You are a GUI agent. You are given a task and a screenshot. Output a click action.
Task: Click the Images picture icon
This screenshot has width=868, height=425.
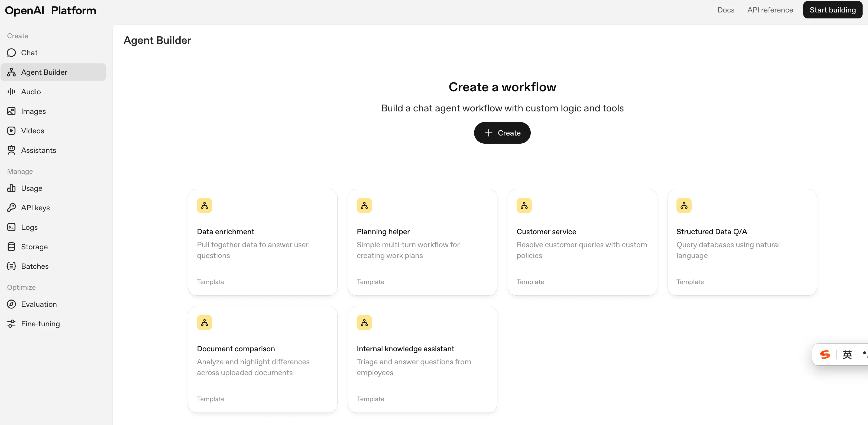[x=11, y=111]
